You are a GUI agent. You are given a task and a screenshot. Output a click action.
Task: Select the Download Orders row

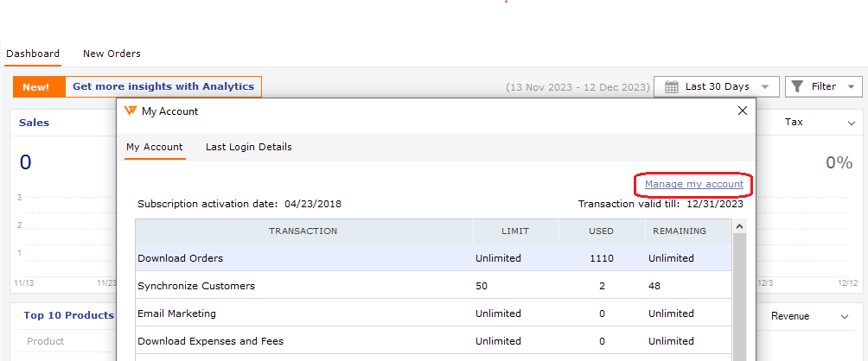[x=433, y=257]
